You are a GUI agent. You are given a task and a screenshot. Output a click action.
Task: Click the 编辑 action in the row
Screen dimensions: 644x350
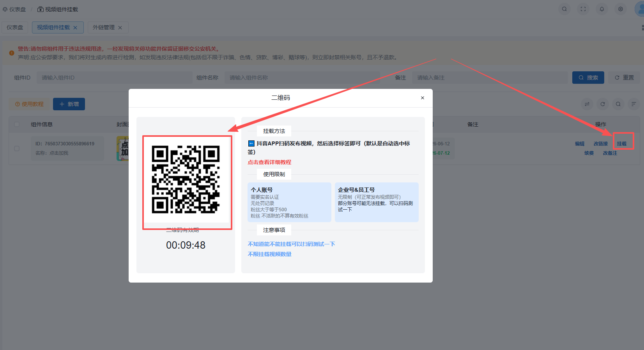[x=580, y=144]
